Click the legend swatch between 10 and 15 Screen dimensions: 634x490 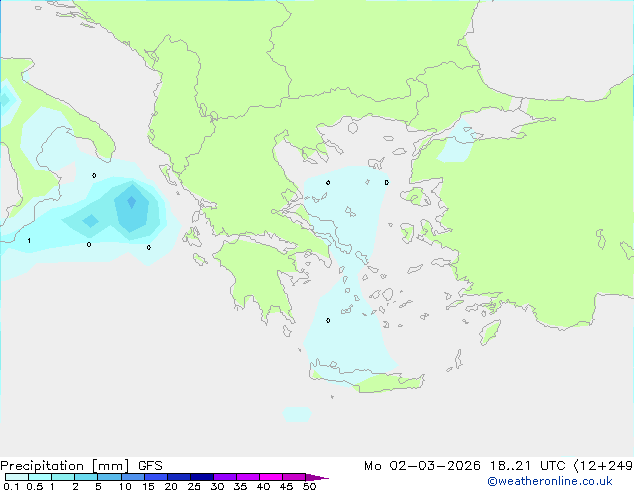coord(132,477)
